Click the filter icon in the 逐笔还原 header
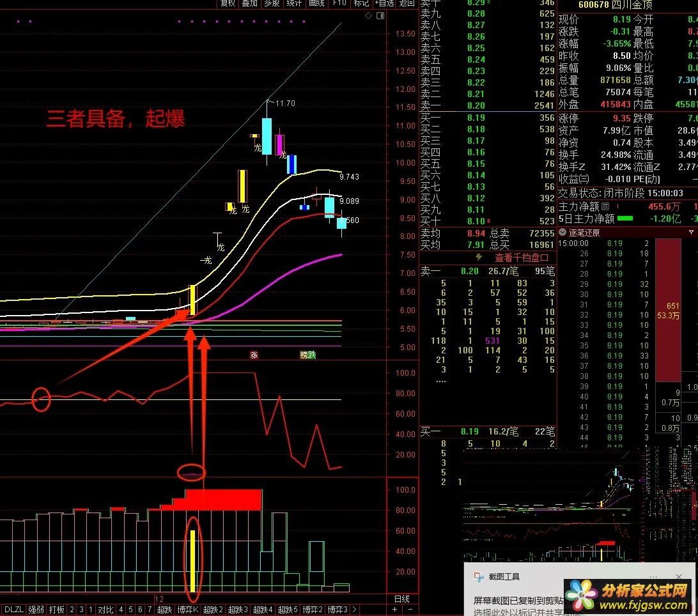698x616 pixels. (691, 233)
